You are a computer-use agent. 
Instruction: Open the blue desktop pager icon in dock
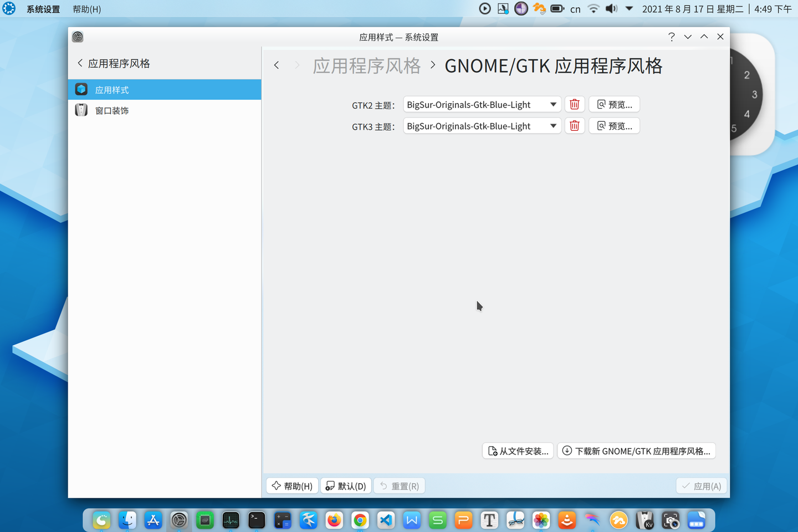(x=696, y=520)
